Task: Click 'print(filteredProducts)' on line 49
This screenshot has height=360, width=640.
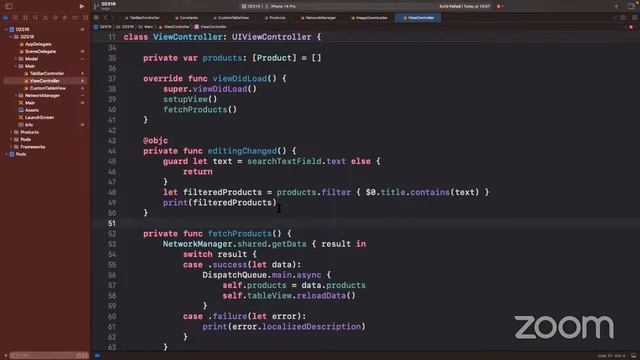Action: pyautogui.click(x=220, y=202)
